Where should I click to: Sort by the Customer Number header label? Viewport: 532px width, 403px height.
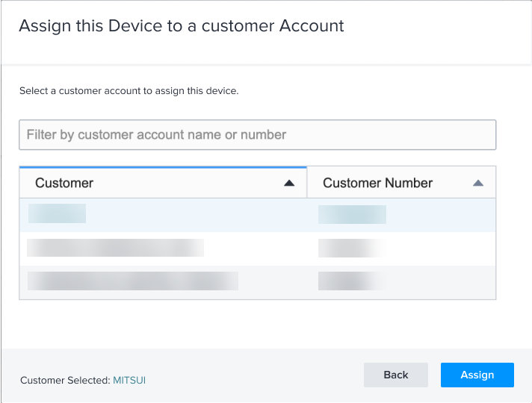pyautogui.click(x=377, y=183)
